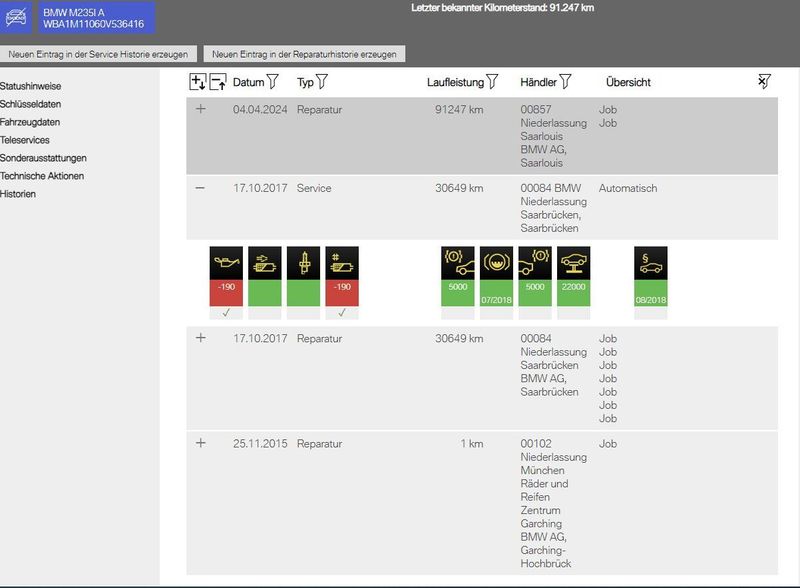Viewport: 800px width, 588px height.
Task: Click green 22000 status tile
Action: 573,293
